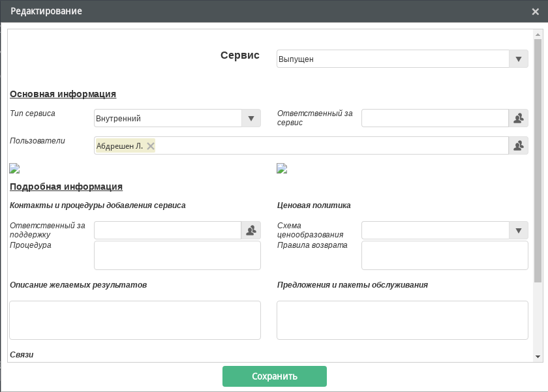This screenshot has width=548, height=392.
Task: Click the scrollbar down arrow
Action: point(538,357)
